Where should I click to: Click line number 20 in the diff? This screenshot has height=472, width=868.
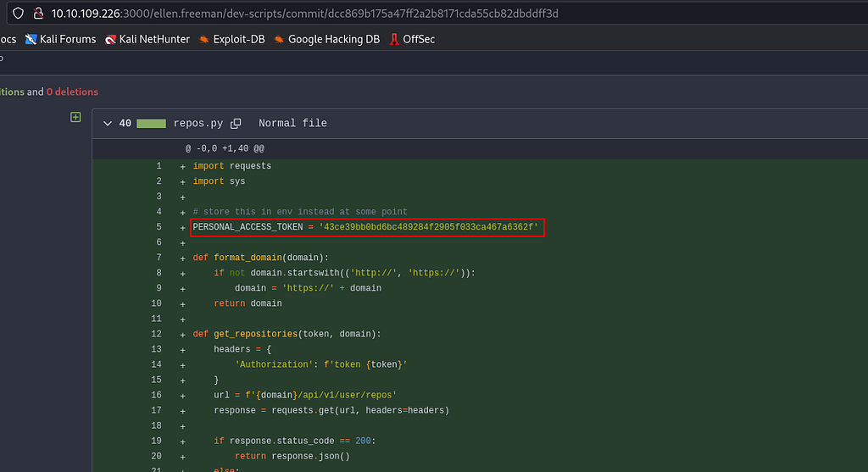point(156,457)
